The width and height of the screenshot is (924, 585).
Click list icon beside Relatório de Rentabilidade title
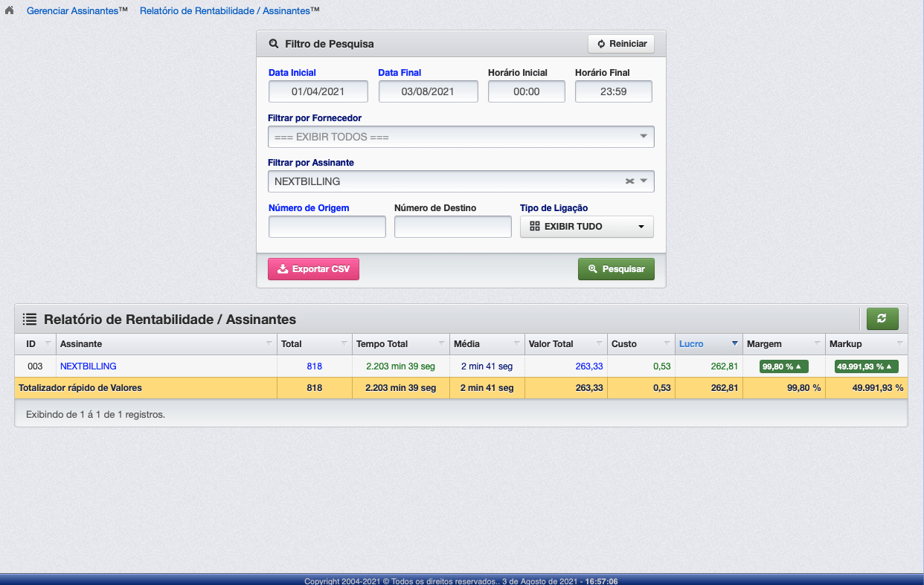click(30, 320)
